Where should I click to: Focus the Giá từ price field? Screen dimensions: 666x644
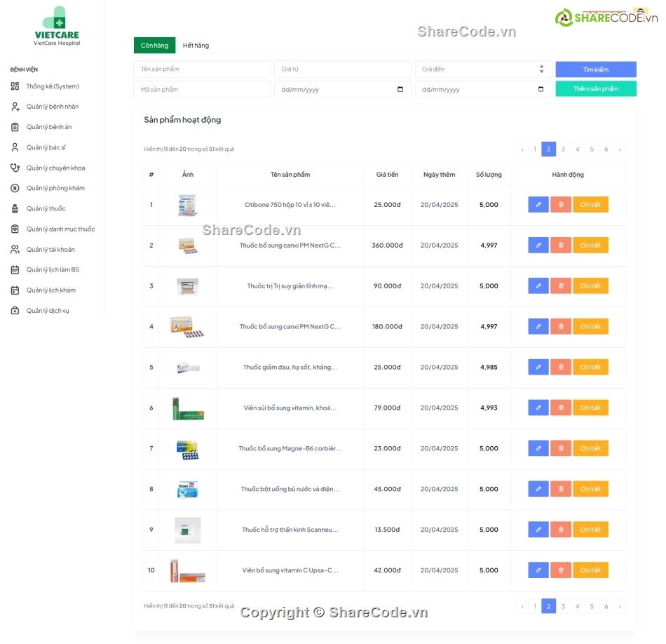343,69
